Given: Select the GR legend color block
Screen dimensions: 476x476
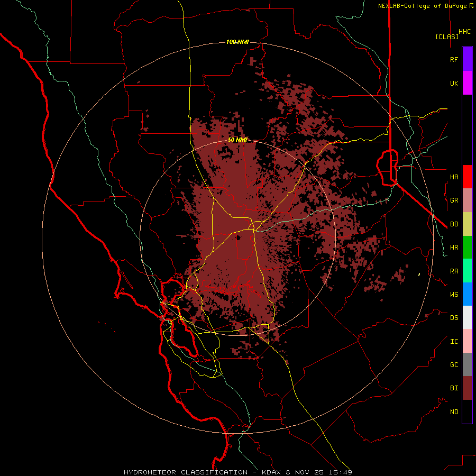Looking at the screenshot, I should coord(467,200).
